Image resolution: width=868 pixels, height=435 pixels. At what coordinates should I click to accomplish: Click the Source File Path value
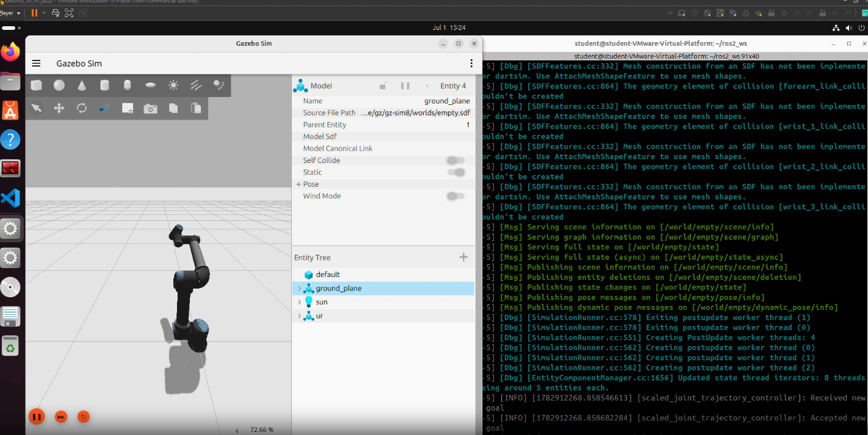[x=415, y=113]
